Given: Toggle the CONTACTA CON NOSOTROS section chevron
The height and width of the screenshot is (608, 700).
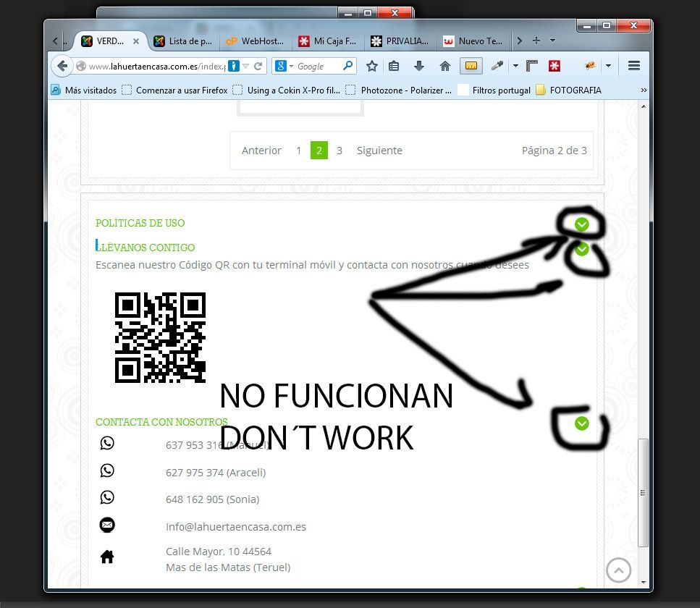Looking at the screenshot, I should tap(582, 423).
